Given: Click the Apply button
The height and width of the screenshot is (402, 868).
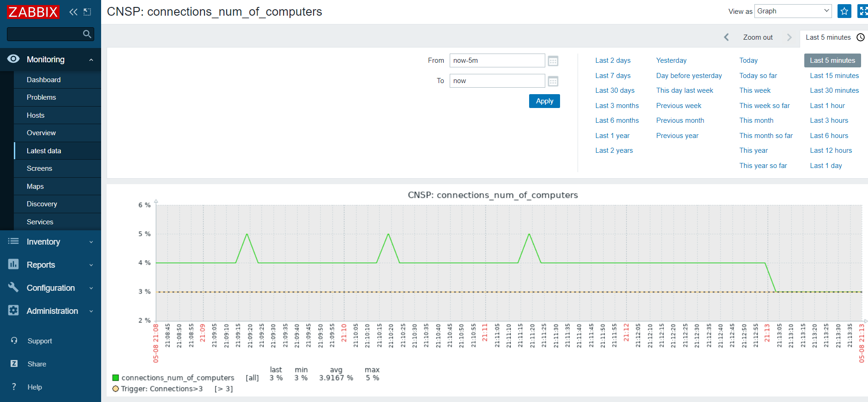Looking at the screenshot, I should 544,101.
